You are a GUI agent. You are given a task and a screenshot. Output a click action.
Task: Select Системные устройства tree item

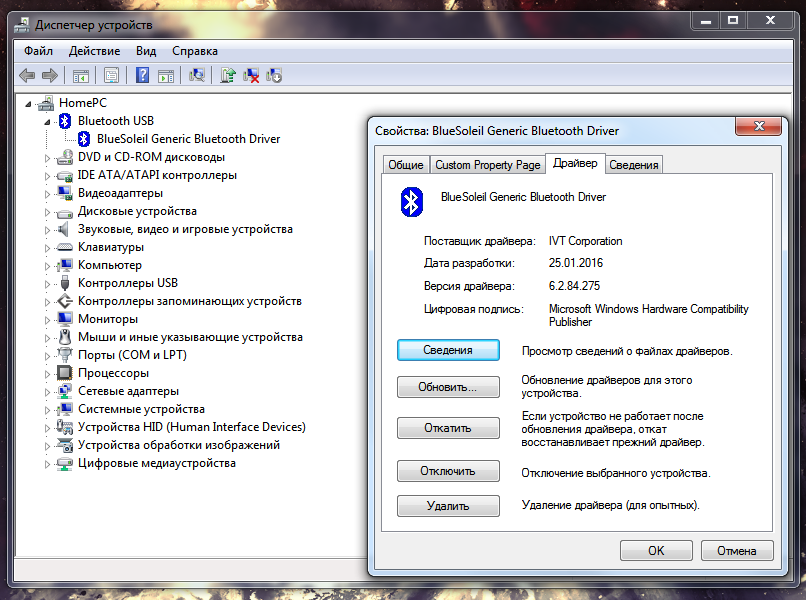pos(141,409)
